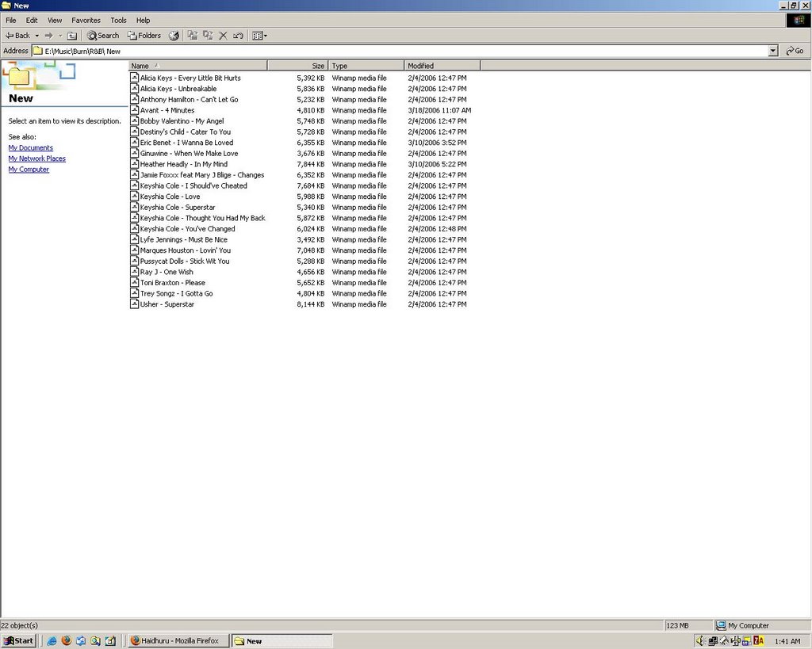Open the History toolbar icon
812x649 pixels.
coord(174,36)
